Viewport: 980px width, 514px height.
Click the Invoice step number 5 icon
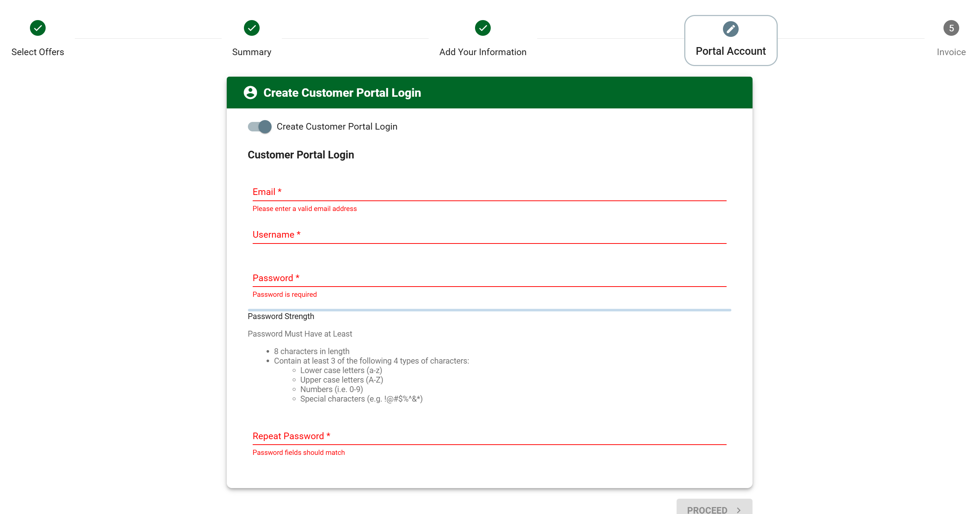click(x=951, y=28)
